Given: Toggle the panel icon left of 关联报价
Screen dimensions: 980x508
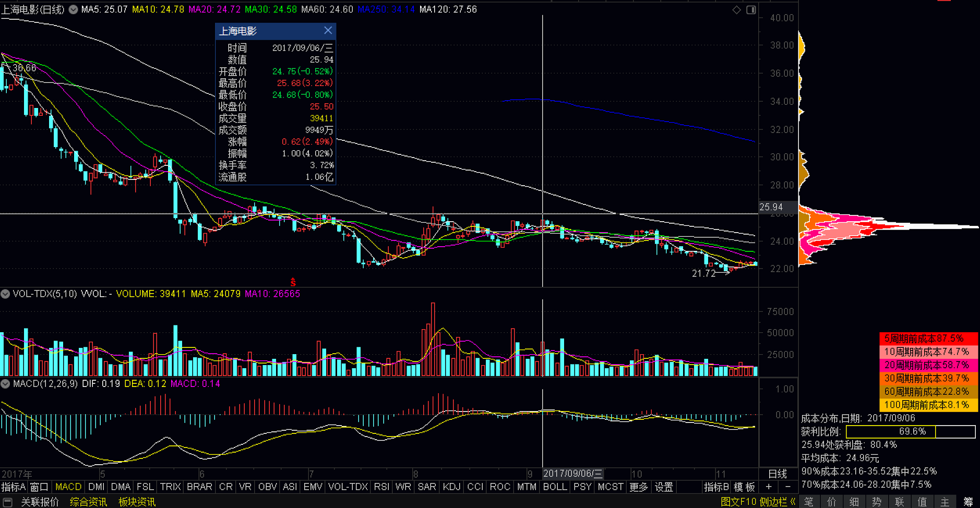Looking at the screenshot, I should pos(7,502).
